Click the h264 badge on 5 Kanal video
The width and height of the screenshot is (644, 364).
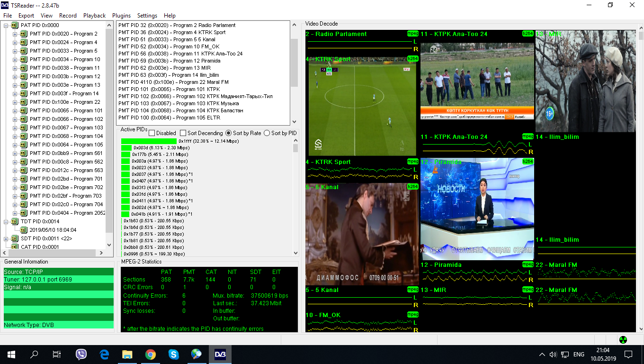pyautogui.click(x=413, y=187)
